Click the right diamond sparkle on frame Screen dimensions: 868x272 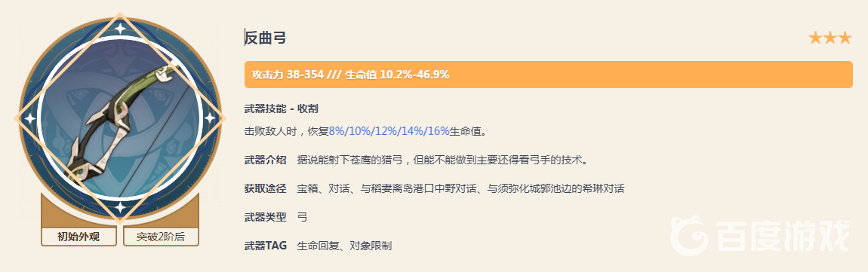[210, 118]
